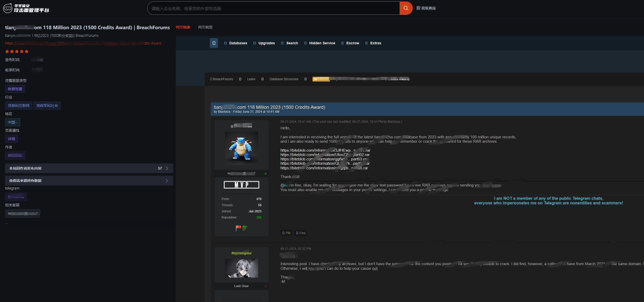Viewport: 644px width, 302px height.
Task: Select the 党政军和社会 industry tag
Action: 47,106
